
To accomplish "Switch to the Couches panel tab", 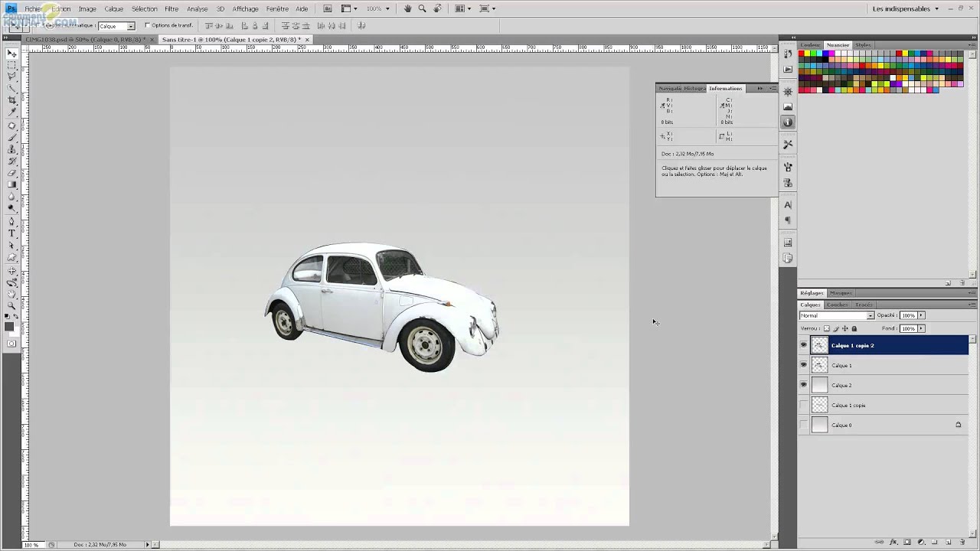I will click(837, 305).
